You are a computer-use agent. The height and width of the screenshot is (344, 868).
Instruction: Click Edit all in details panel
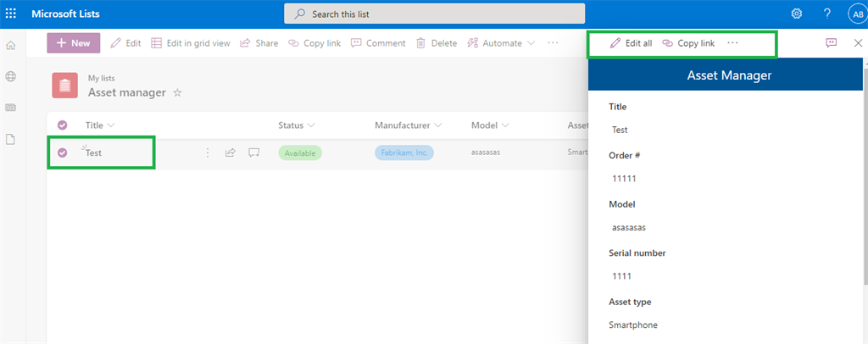tap(631, 43)
